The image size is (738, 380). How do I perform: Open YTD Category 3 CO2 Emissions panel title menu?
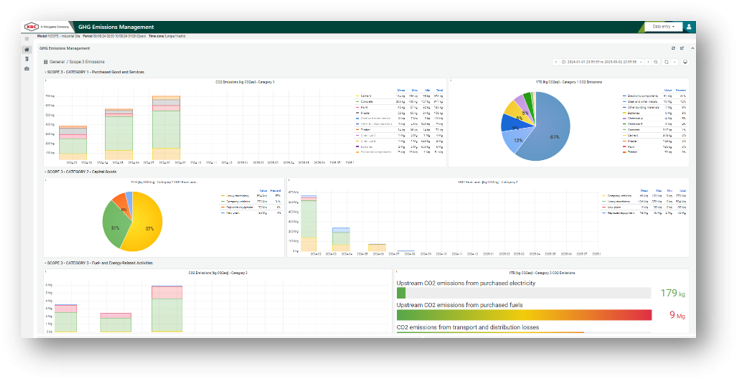tap(542, 273)
